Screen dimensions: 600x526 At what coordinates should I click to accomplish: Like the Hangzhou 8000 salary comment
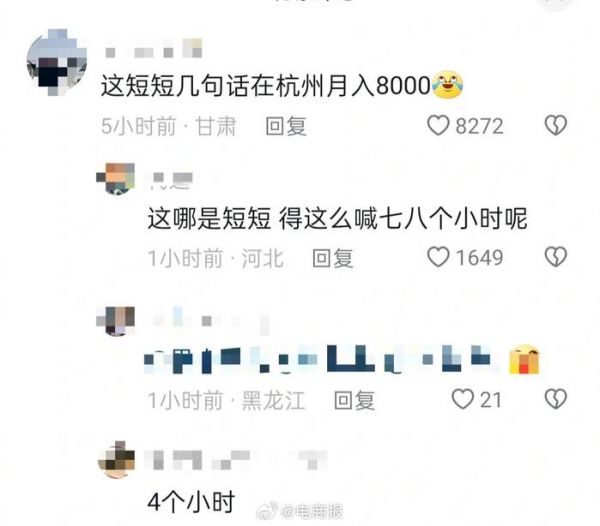click(x=438, y=125)
